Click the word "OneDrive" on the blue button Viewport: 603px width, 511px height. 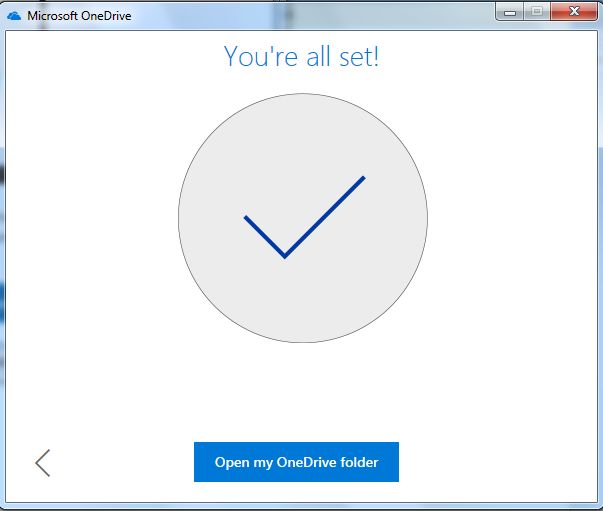[306, 462]
